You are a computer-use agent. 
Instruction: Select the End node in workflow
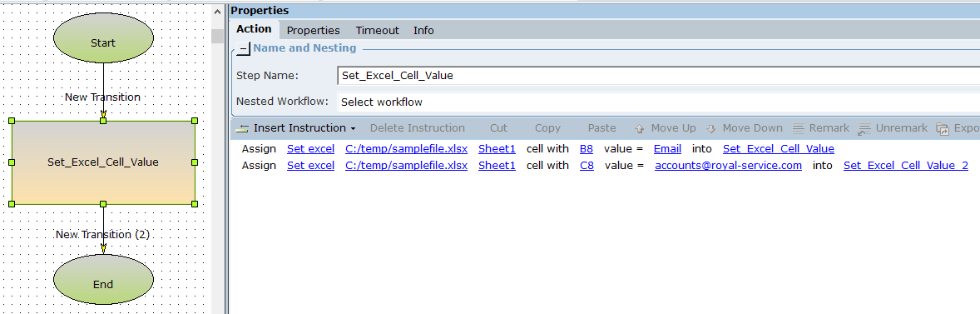103,280
